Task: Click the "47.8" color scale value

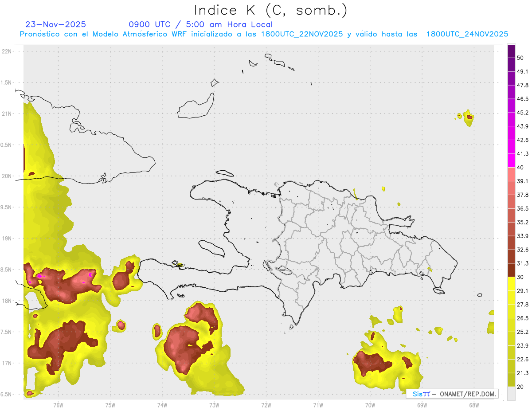Action: (523, 85)
